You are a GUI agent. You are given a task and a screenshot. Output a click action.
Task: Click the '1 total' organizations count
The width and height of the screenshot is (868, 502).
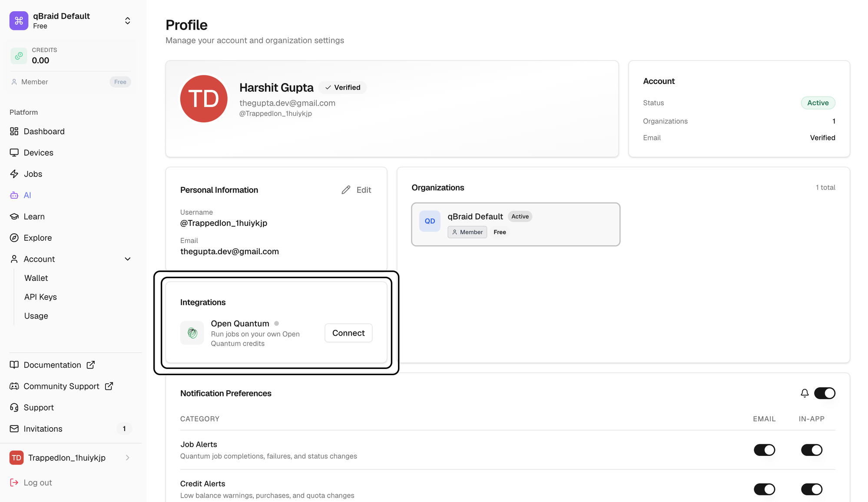825,187
